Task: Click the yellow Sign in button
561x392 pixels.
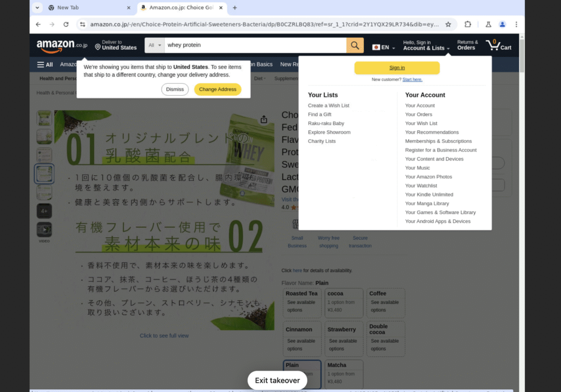Action: (397, 67)
